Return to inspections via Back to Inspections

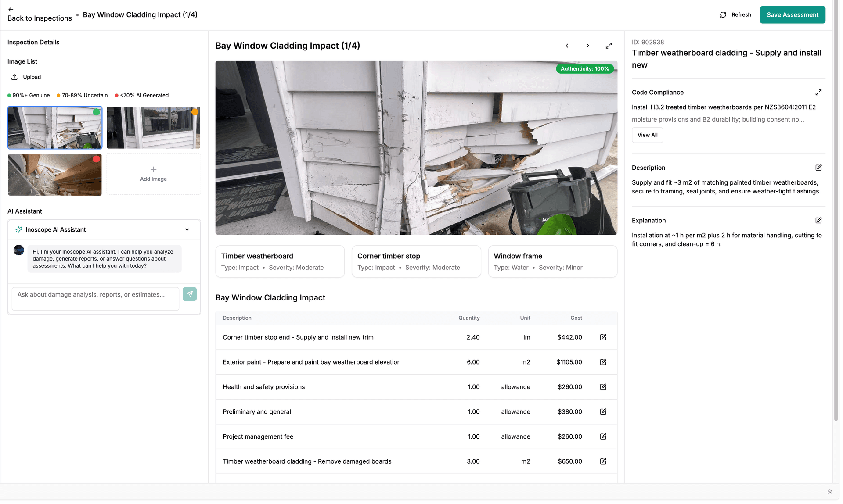[x=40, y=18]
